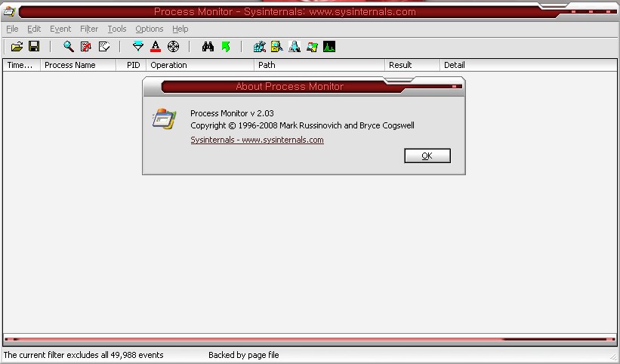Viewport: 620px width, 364px height.
Task: Open the Tools menu
Action: point(116,29)
